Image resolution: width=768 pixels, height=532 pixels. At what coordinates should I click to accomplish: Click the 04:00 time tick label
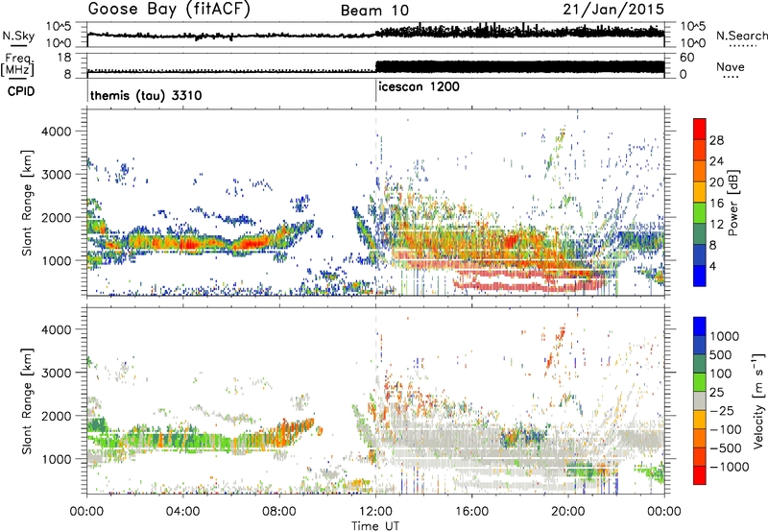pos(182,512)
